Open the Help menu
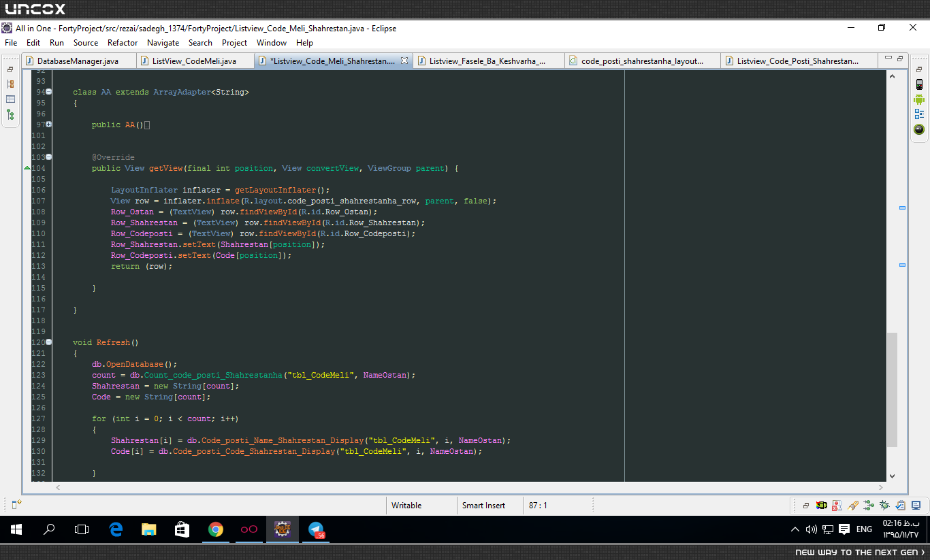This screenshot has width=930, height=560. click(305, 42)
